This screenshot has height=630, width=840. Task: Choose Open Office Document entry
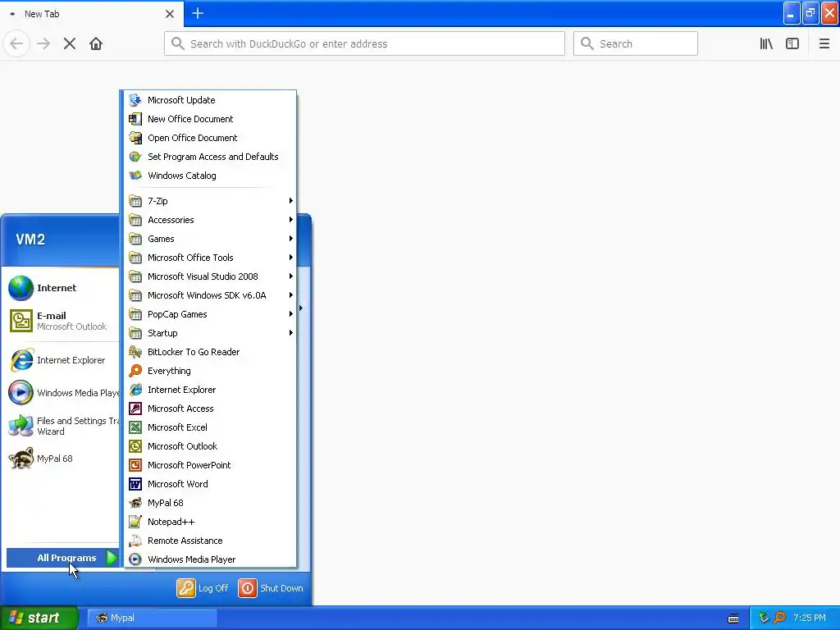click(x=210, y=138)
